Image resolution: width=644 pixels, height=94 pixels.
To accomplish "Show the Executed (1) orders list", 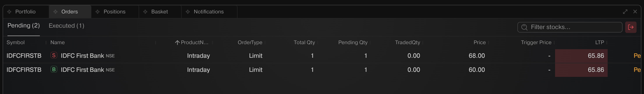I will pos(66,25).
